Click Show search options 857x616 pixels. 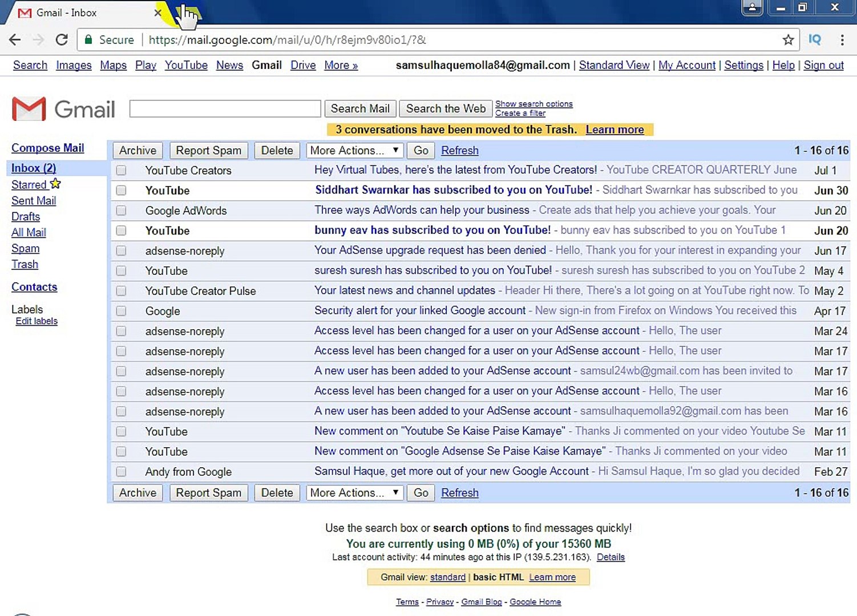[534, 104]
